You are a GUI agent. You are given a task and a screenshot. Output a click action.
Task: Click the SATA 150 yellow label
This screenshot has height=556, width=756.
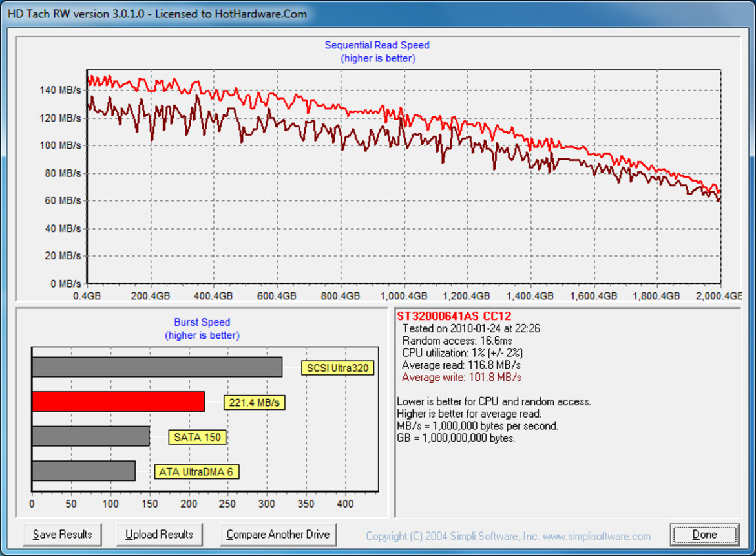(197, 438)
